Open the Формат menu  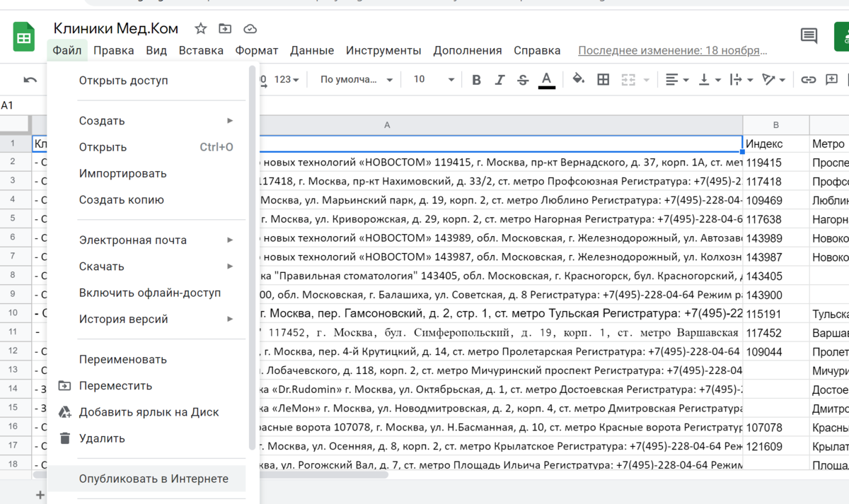coord(257,50)
